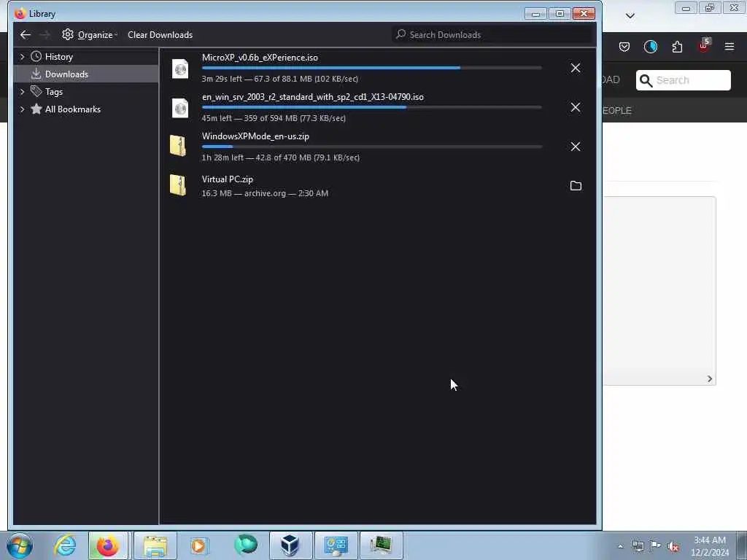Screen dimensions: 747x560
Task: Select MicroXP_v0.6b_eXPerience.iso file name
Action: (x=260, y=58)
